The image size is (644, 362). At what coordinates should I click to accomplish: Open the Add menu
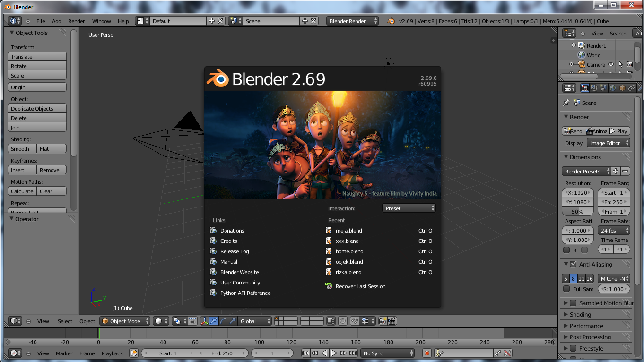tap(57, 21)
